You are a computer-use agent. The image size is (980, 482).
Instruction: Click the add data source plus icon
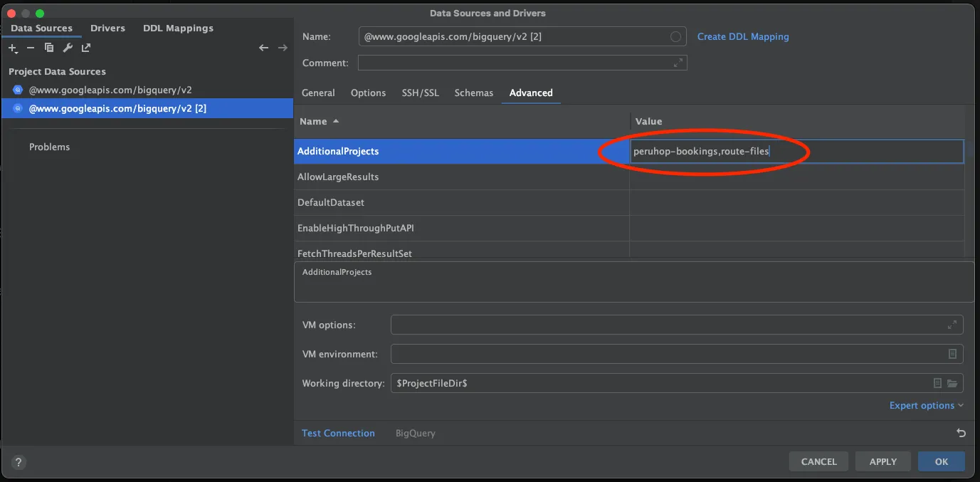(x=13, y=48)
